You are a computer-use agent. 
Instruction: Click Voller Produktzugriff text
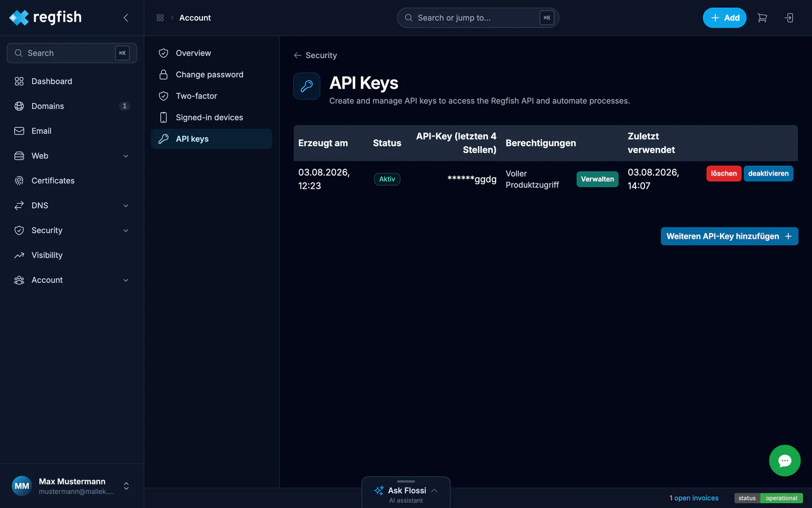click(x=532, y=179)
